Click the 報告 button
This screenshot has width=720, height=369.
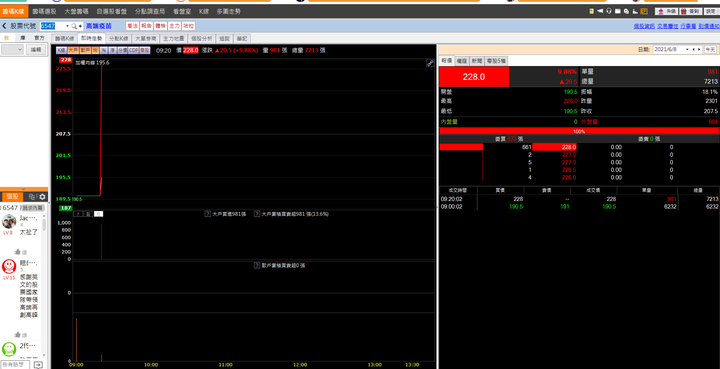coord(146,26)
